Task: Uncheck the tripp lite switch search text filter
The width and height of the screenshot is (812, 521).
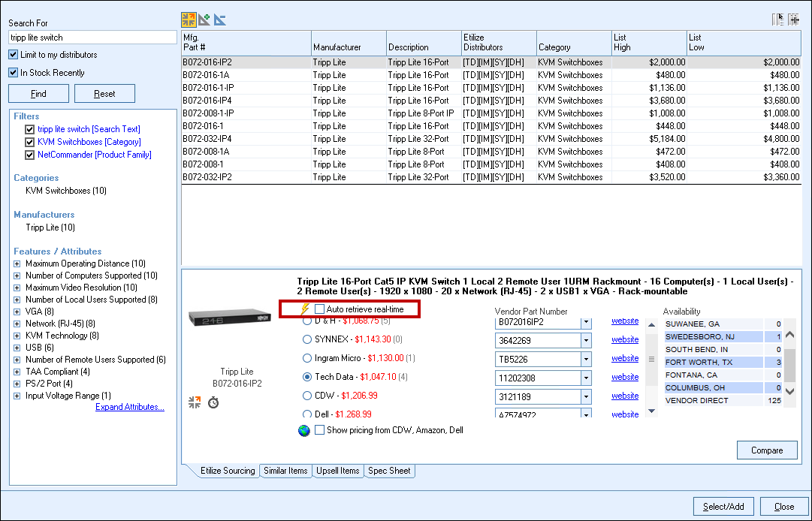Action: tap(29, 129)
